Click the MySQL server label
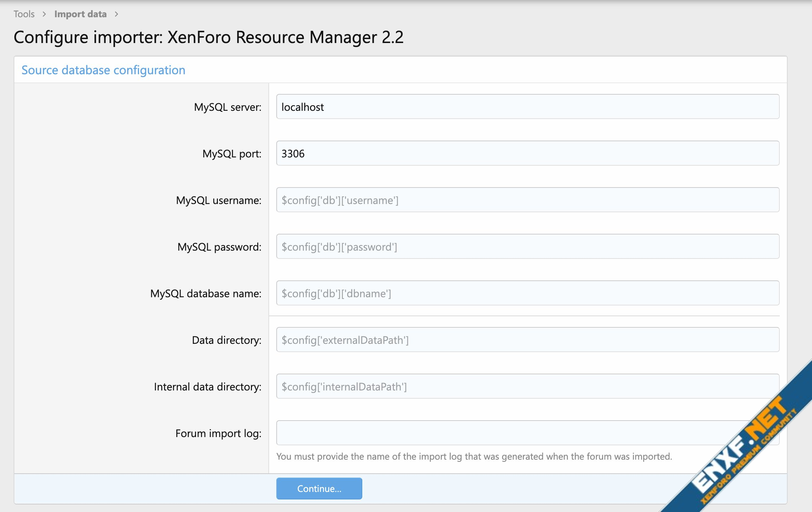 [228, 107]
